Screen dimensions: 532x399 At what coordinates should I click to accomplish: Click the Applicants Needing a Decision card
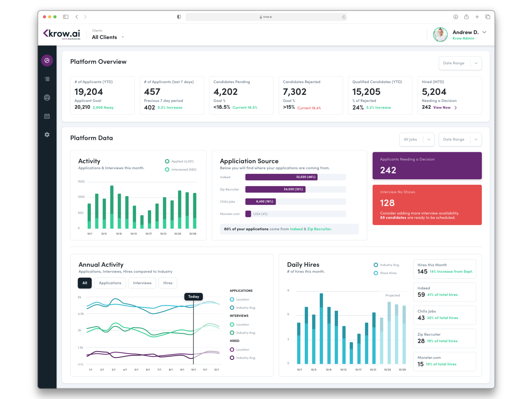(x=427, y=165)
